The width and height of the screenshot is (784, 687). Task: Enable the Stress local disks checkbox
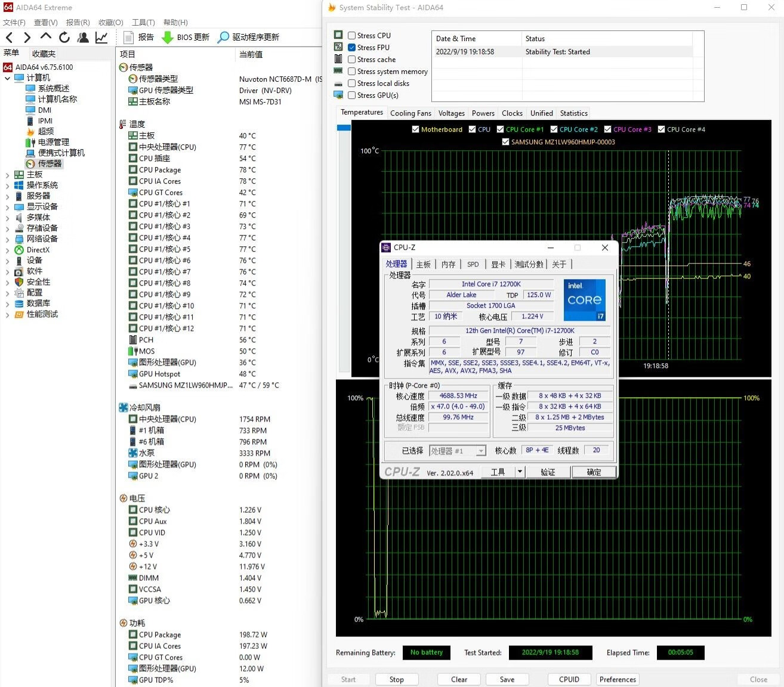(x=352, y=83)
